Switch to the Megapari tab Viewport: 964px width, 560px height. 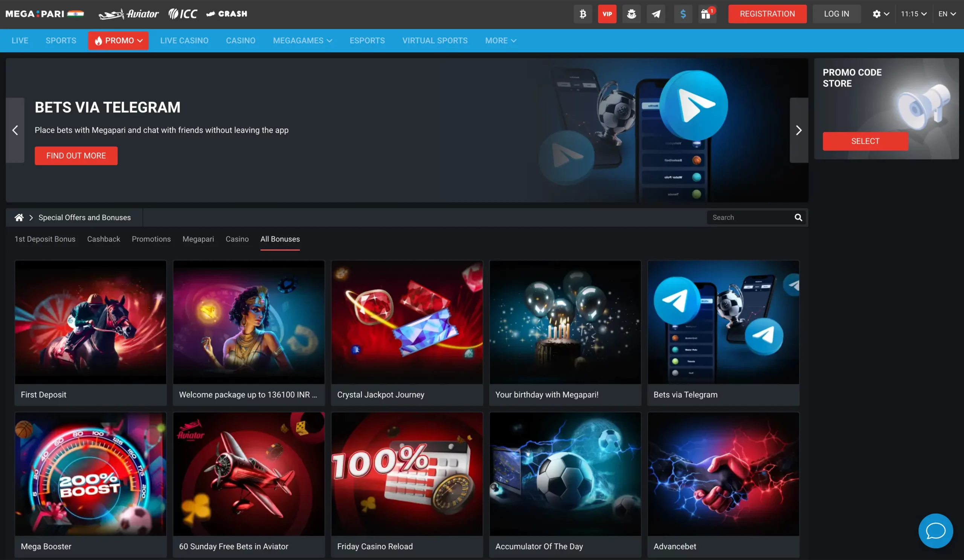198,239
